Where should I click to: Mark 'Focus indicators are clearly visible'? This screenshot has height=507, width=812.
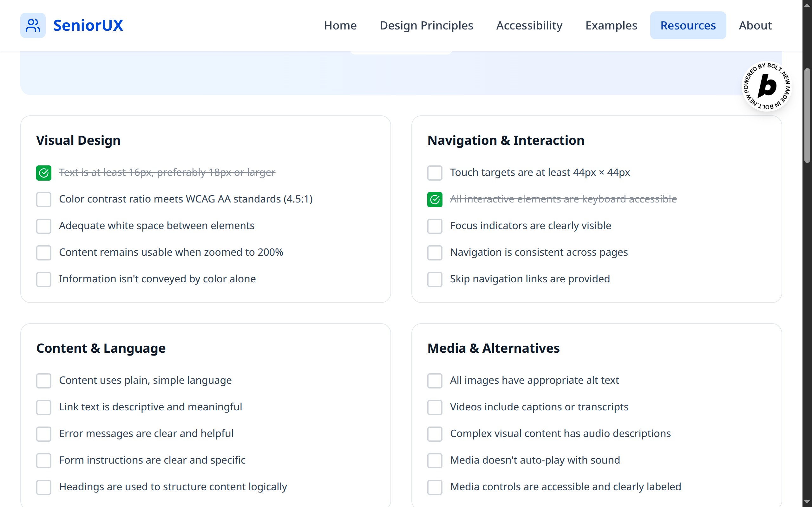[x=435, y=226]
